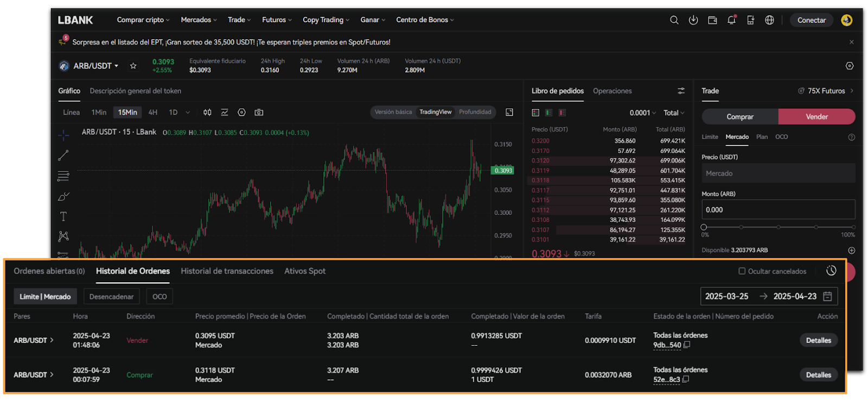Copy order number 52e...8c3
The image size is (868, 400).
[685, 379]
